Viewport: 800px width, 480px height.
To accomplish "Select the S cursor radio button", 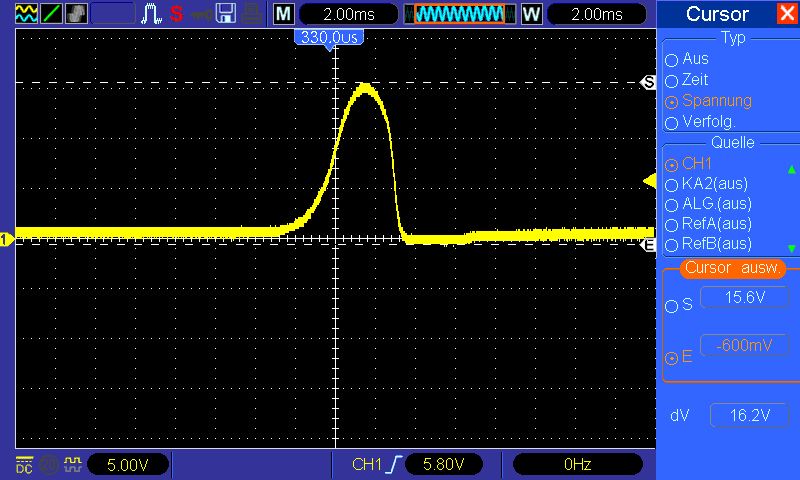I will coord(671,306).
